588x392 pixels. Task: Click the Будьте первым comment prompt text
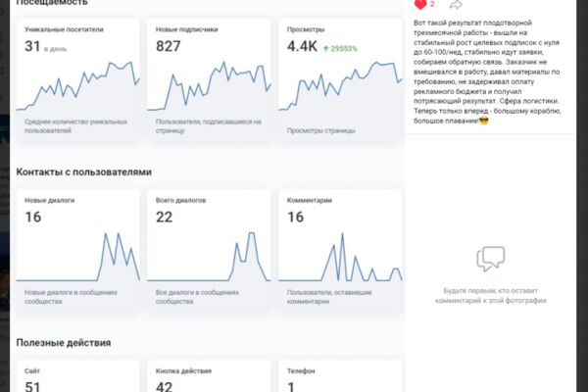(x=491, y=296)
